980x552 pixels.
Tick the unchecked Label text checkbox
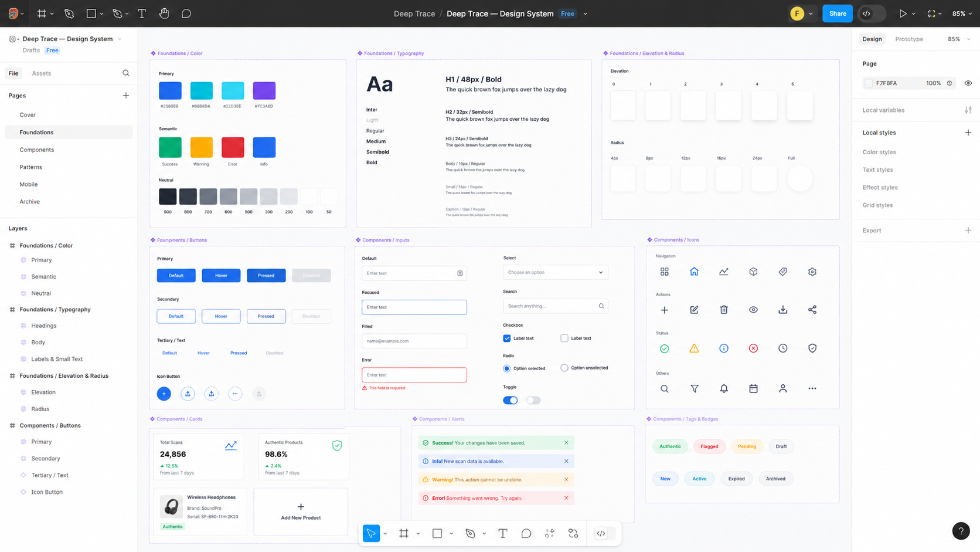point(564,338)
